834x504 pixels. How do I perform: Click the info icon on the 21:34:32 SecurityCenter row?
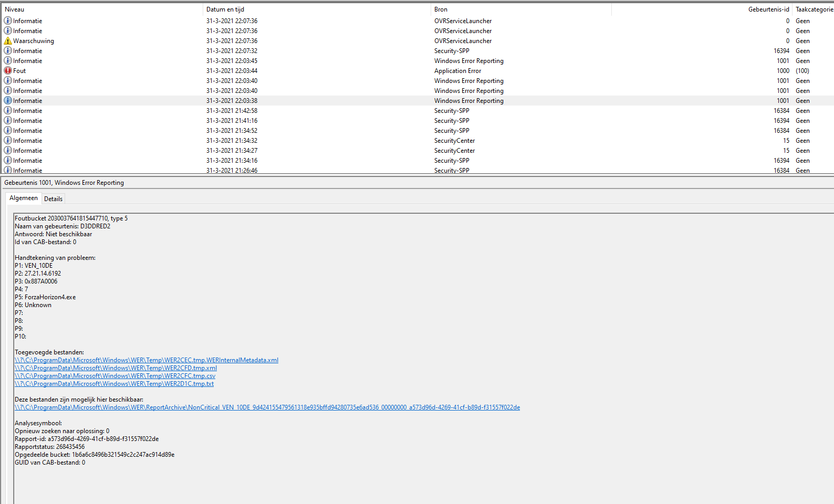tap(8, 141)
